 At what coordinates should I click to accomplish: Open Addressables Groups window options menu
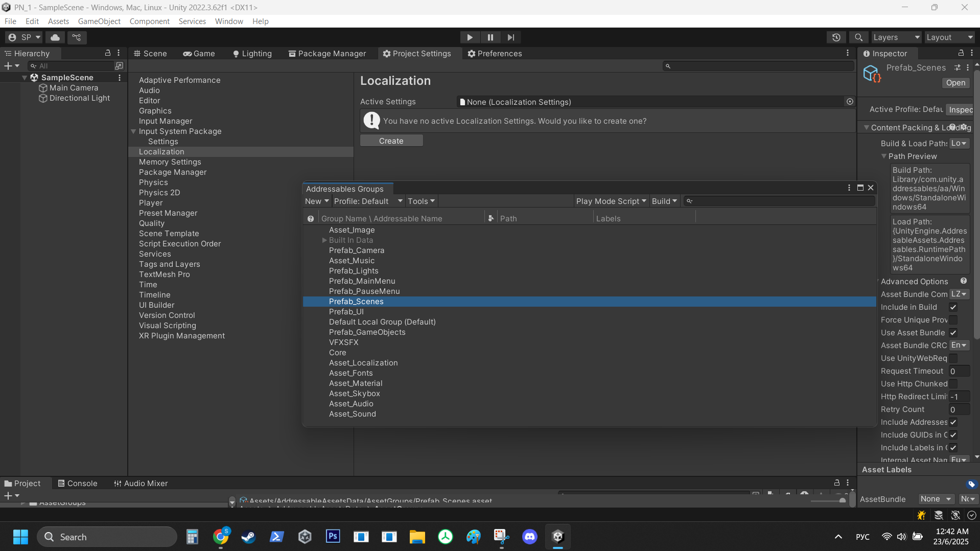point(849,188)
